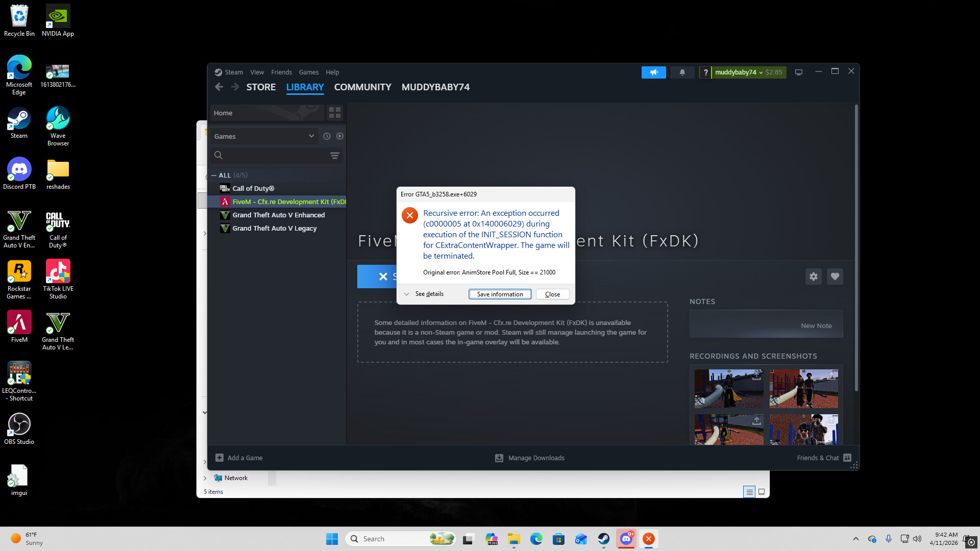
Task: Open Friends & Chat panel
Action: tap(824, 458)
